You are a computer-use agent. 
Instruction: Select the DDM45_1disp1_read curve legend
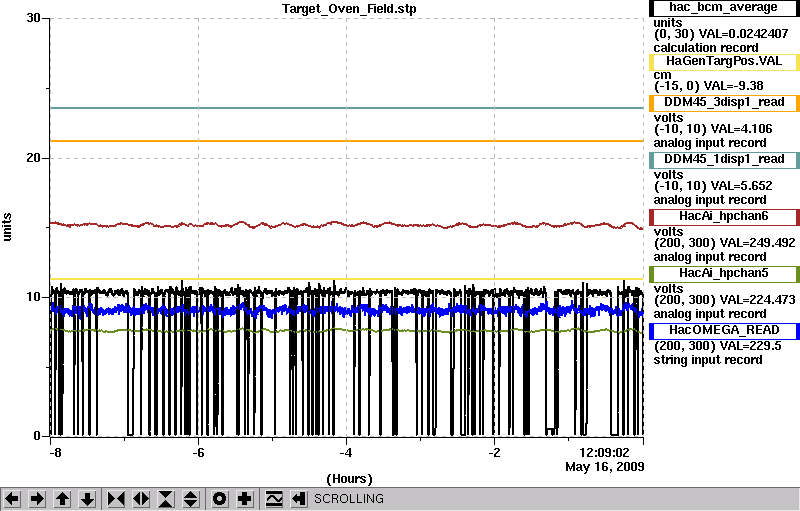click(x=723, y=160)
